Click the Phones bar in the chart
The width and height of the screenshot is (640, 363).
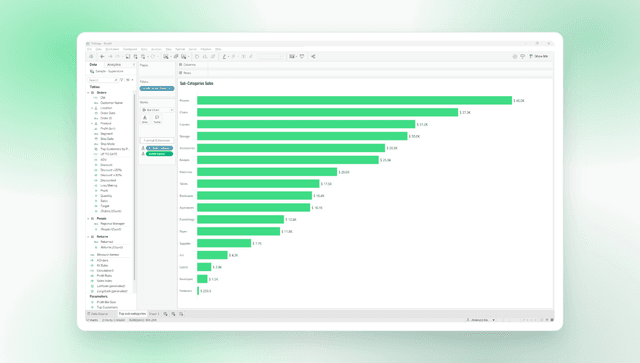click(x=354, y=100)
